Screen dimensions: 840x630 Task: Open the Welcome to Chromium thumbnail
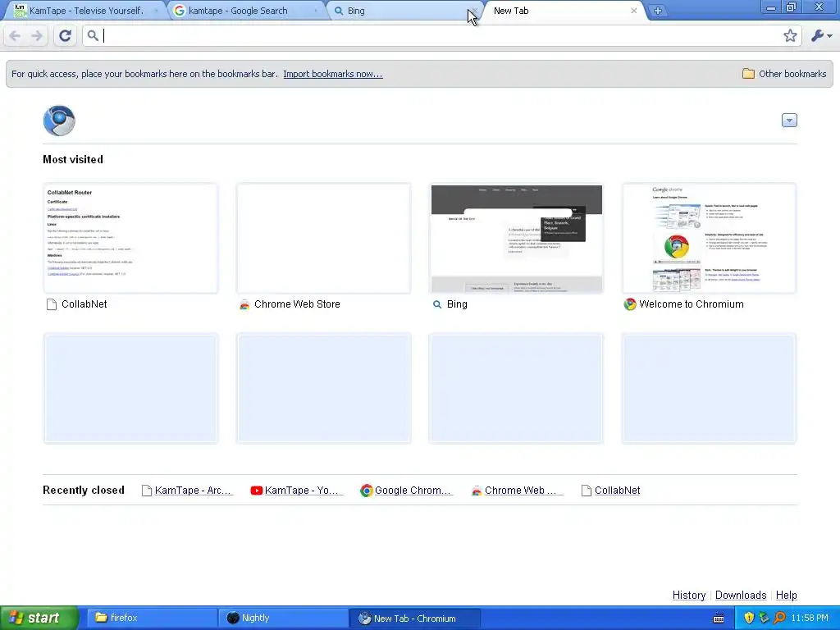710,239
